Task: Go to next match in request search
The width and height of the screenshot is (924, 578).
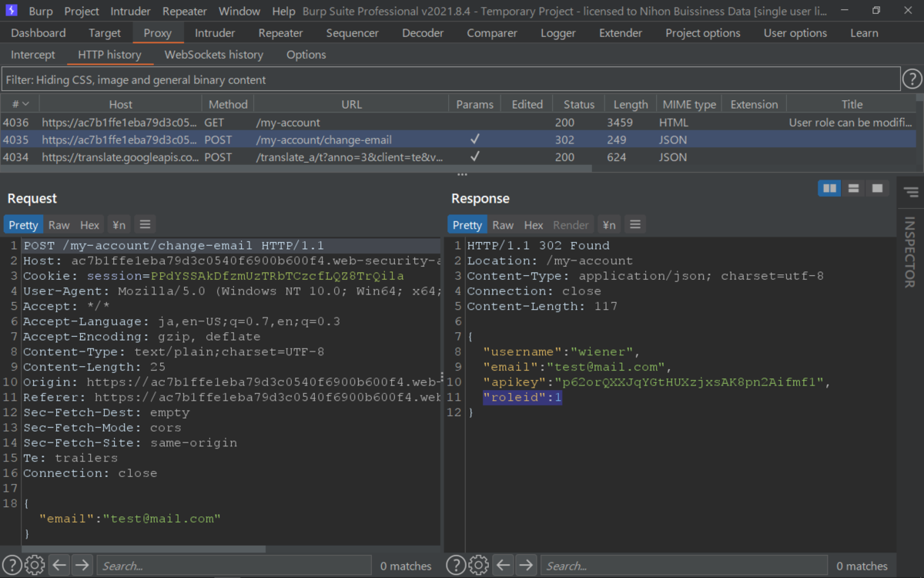Action: pyautogui.click(x=82, y=565)
